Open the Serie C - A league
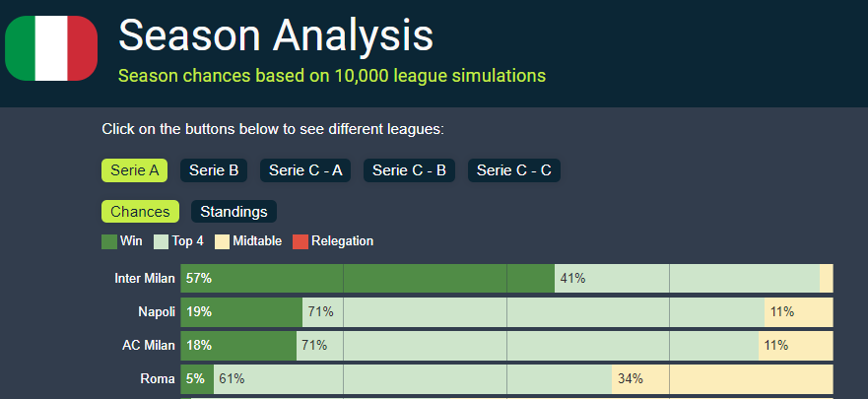Screen dimensions: 868x399 pos(305,170)
